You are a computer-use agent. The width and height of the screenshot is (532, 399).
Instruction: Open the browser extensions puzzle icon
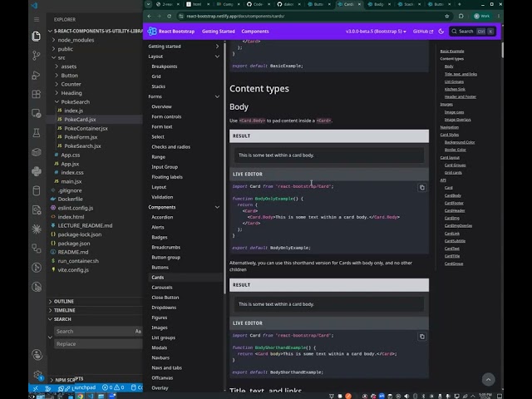[x=461, y=16]
